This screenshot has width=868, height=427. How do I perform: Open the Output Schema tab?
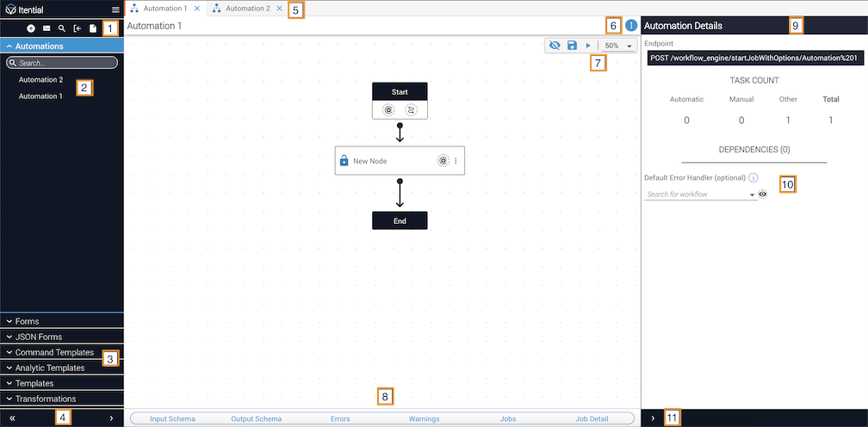point(257,418)
